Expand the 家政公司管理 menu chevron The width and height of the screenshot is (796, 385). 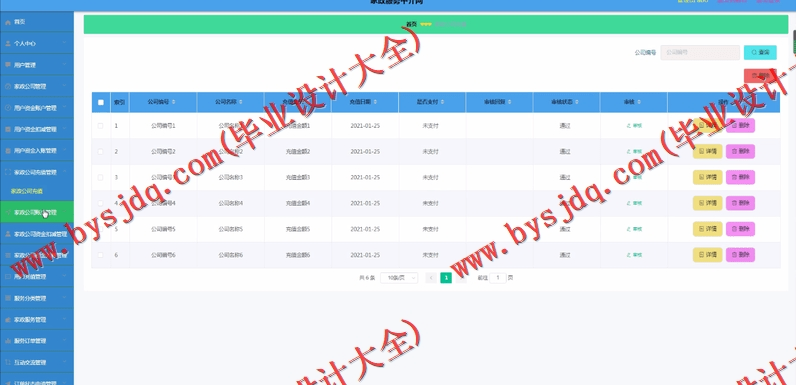64,86
